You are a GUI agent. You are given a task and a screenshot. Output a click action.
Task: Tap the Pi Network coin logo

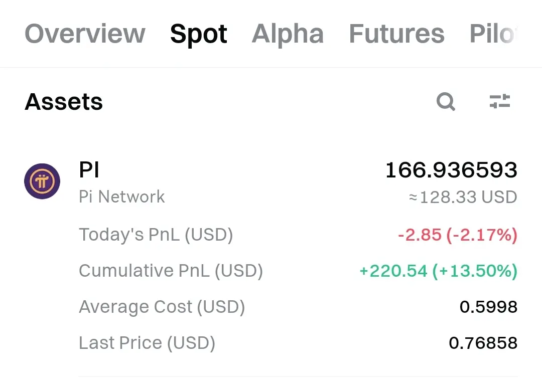pyautogui.click(x=42, y=181)
